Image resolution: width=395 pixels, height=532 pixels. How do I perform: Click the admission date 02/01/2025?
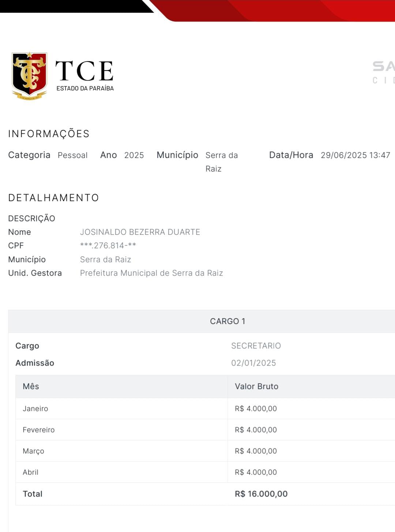253,363
